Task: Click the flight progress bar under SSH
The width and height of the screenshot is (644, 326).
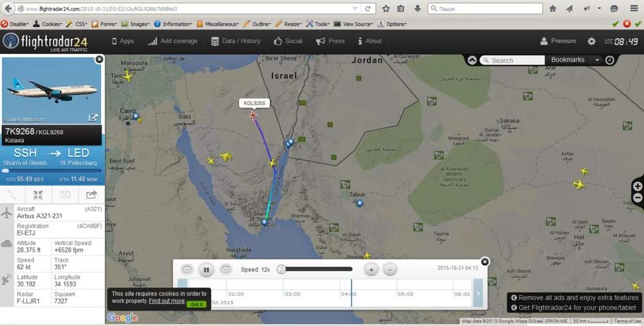Action: point(52,171)
